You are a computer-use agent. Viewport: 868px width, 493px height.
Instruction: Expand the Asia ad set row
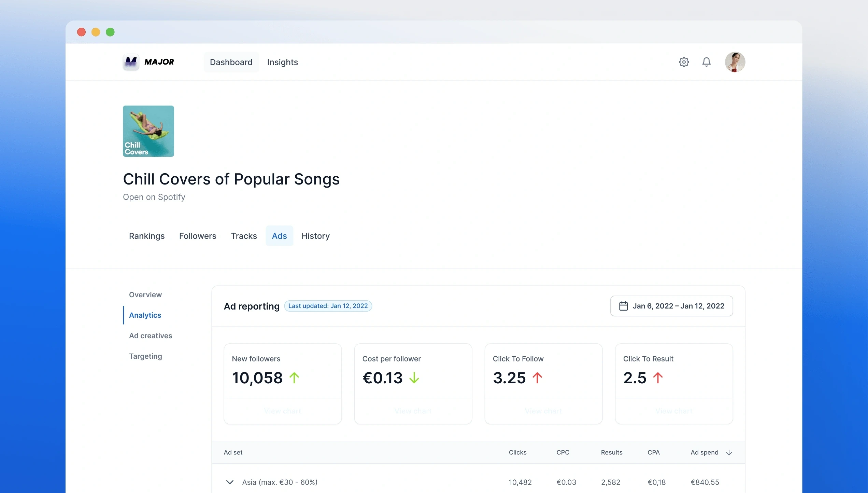pos(230,482)
